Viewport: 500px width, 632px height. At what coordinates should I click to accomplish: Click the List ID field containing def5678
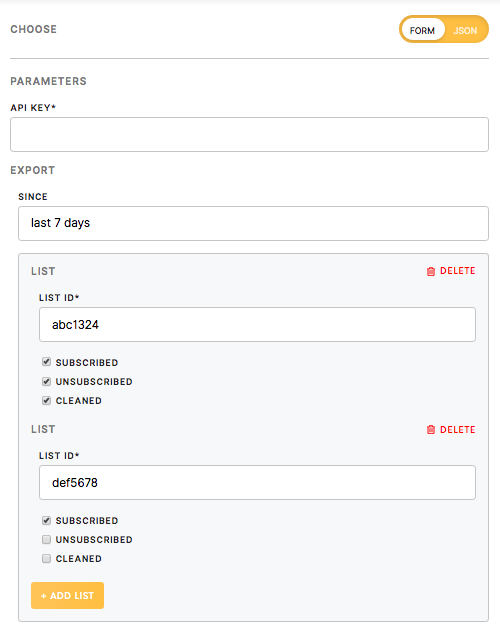[x=257, y=482]
